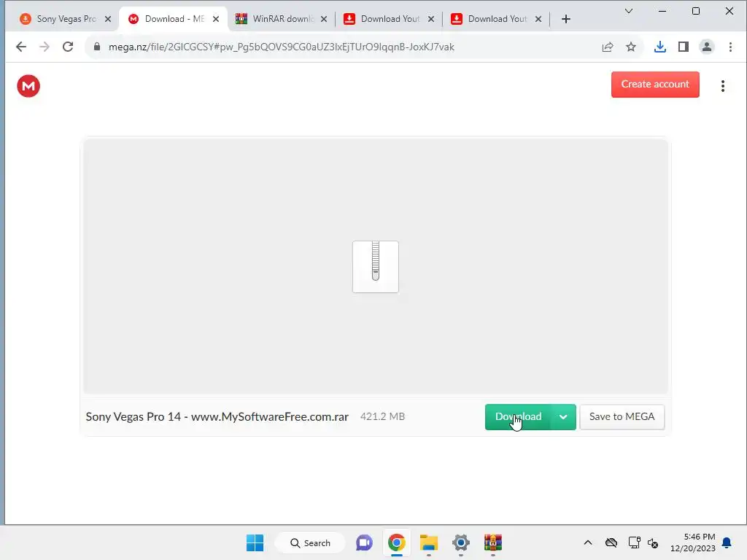Click OneDrive cloud tray icon
The height and width of the screenshot is (560, 747).
pos(611,542)
